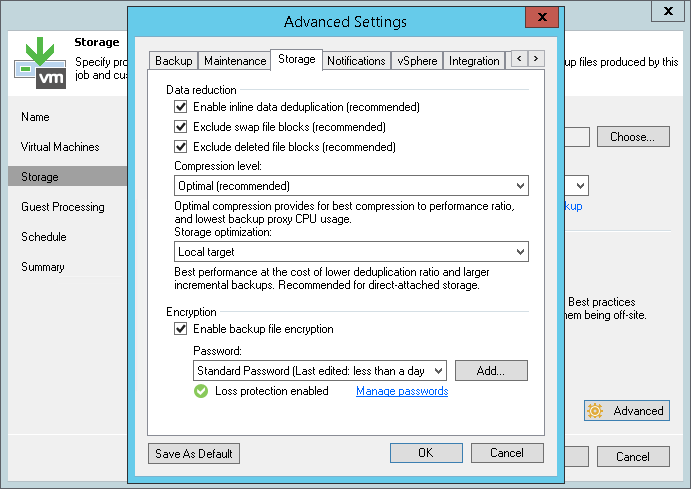Click the gear icon on Advanced button
691x489 pixels.
tap(596, 411)
